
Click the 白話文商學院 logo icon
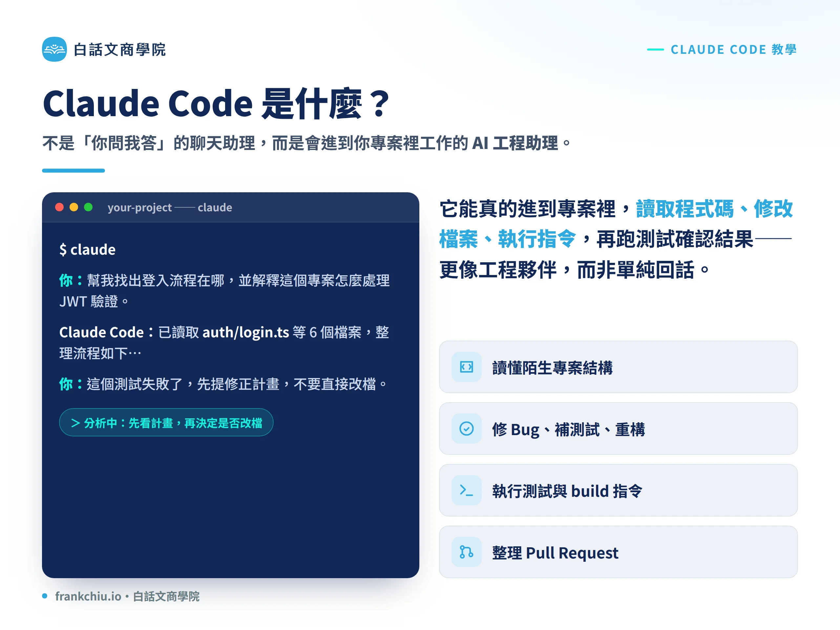[x=54, y=49]
